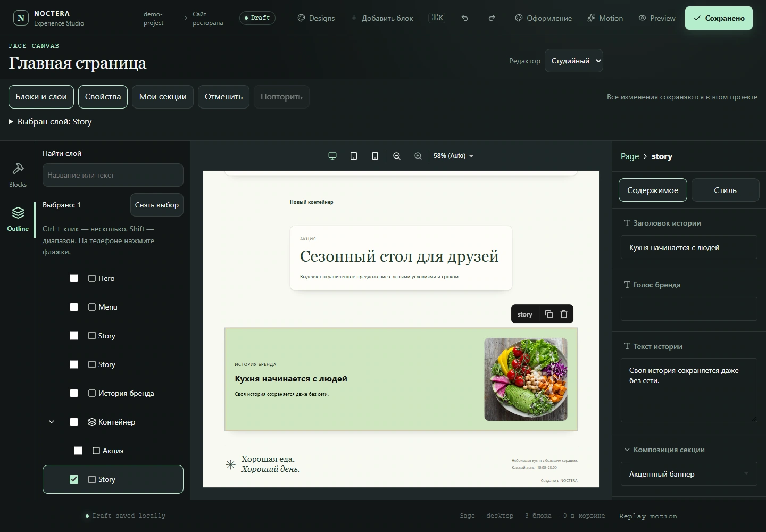The height and width of the screenshot is (532, 766).
Task: Click the undo arrow in top bar
Action: click(x=465, y=18)
